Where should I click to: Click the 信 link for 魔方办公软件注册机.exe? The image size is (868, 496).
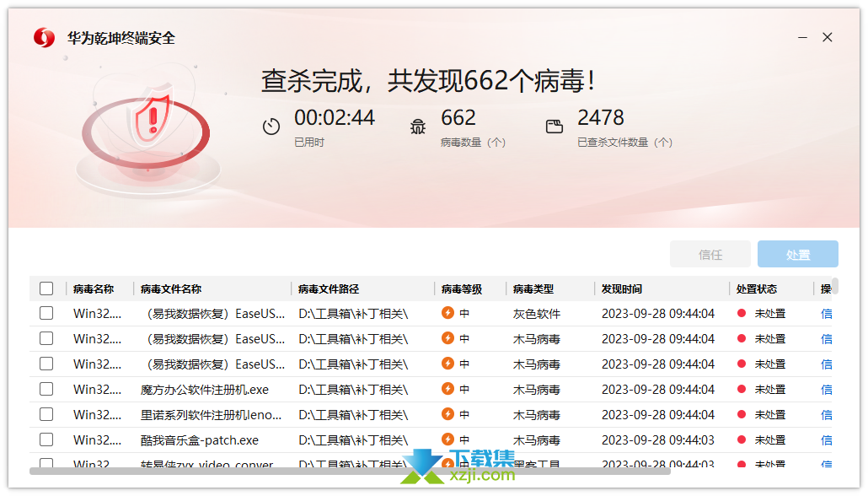tap(827, 390)
